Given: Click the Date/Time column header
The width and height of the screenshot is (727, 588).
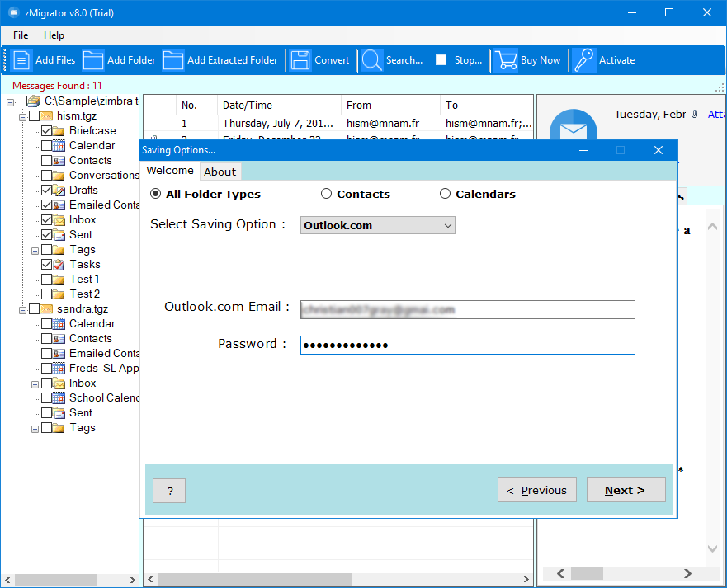Looking at the screenshot, I should coord(279,106).
